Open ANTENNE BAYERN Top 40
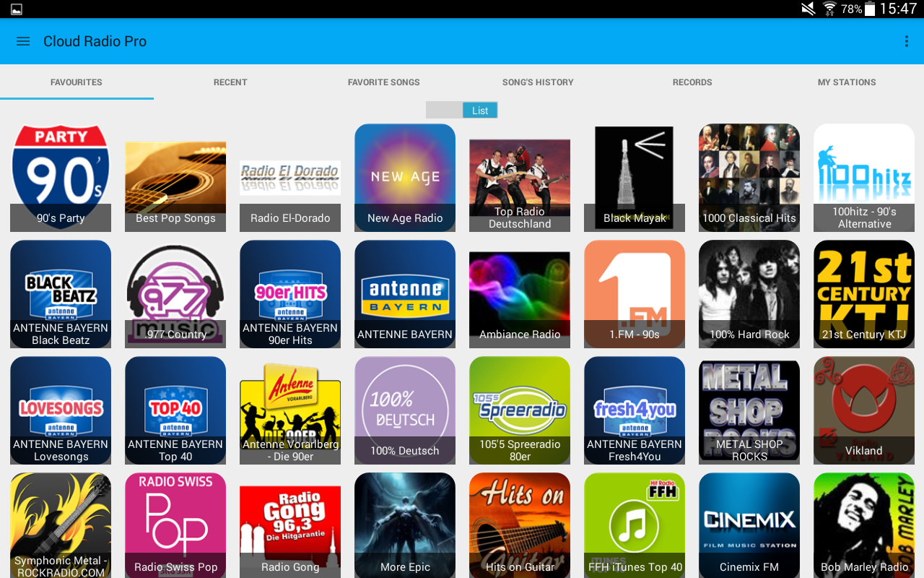Image resolution: width=924 pixels, height=578 pixels. point(175,410)
